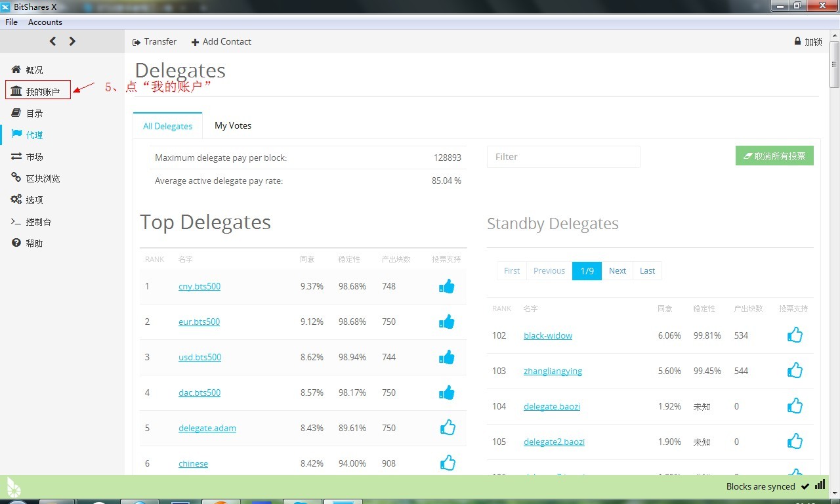The width and height of the screenshot is (840, 504).
Task: Open the usd.bts500 delegate link
Action: coord(199,357)
